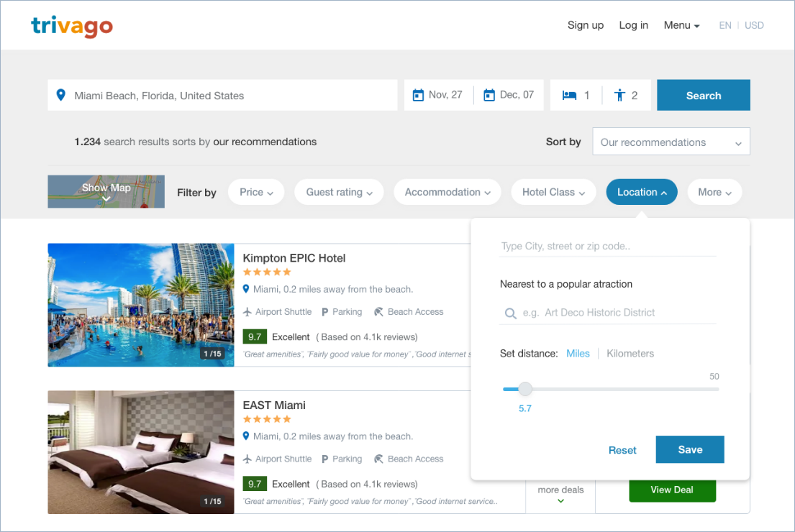Screen dimensions: 795x532
Task: Click EAST Miami 'Based on 4.1k reviews' text
Action: tap(367, 484)
